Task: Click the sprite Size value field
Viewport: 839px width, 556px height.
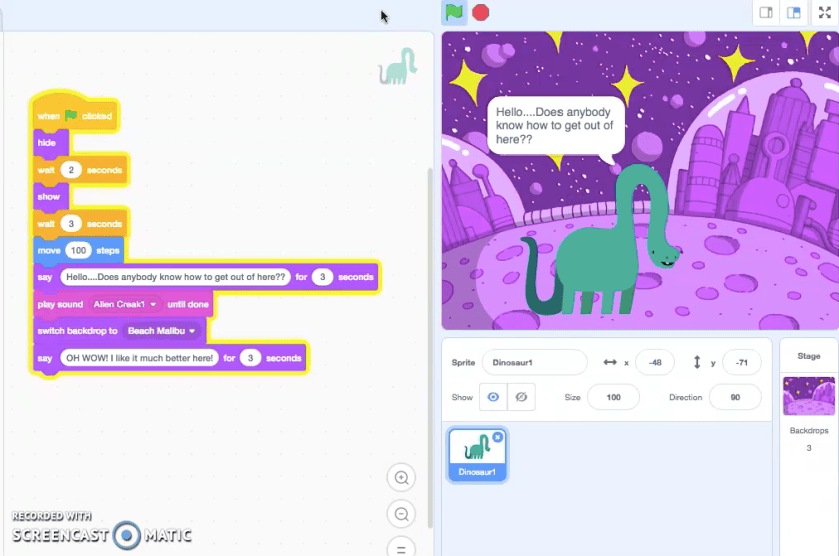Action: tap(613, 397)
